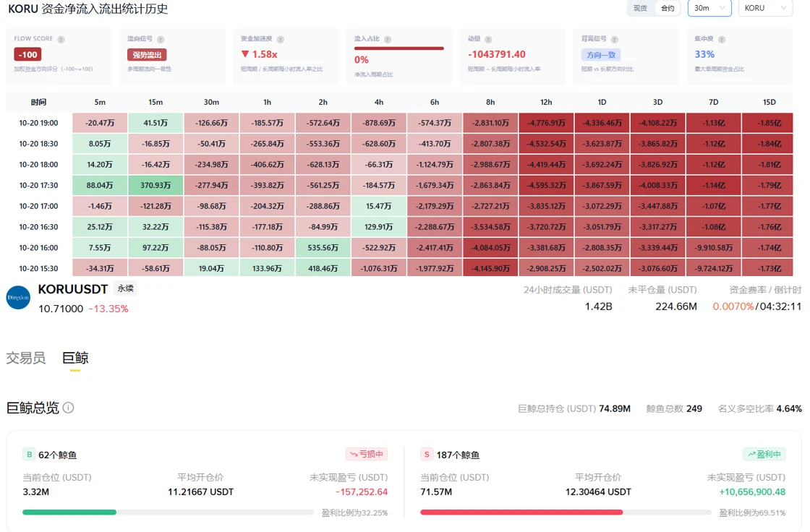The height and width of the screenshot is (532, 810).
Task: Click the 33% concentration value
Action: (704, 54)
